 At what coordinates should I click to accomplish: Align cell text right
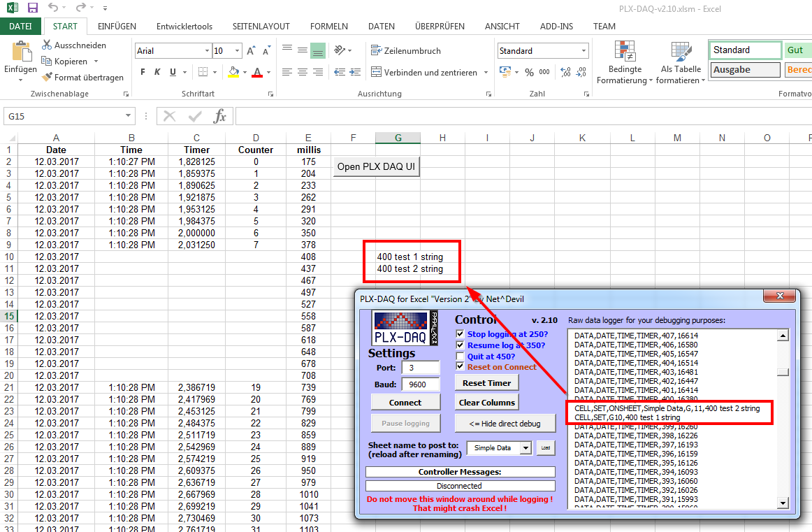[x=318, y=73]
